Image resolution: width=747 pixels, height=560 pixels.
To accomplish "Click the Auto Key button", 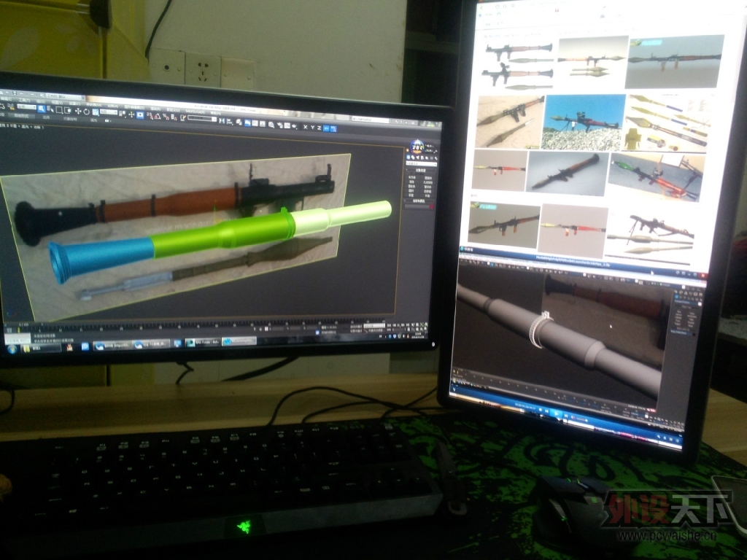I will click(x=356, y=327).
